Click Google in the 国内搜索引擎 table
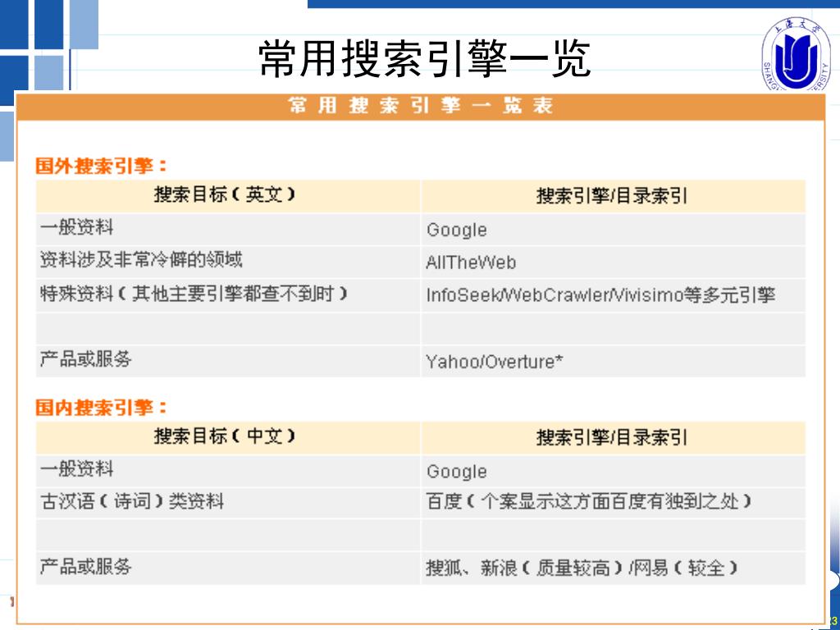Image resolution: width=840 pixels, height=630 pixels. pyautogui.click(x=613, y=471)
